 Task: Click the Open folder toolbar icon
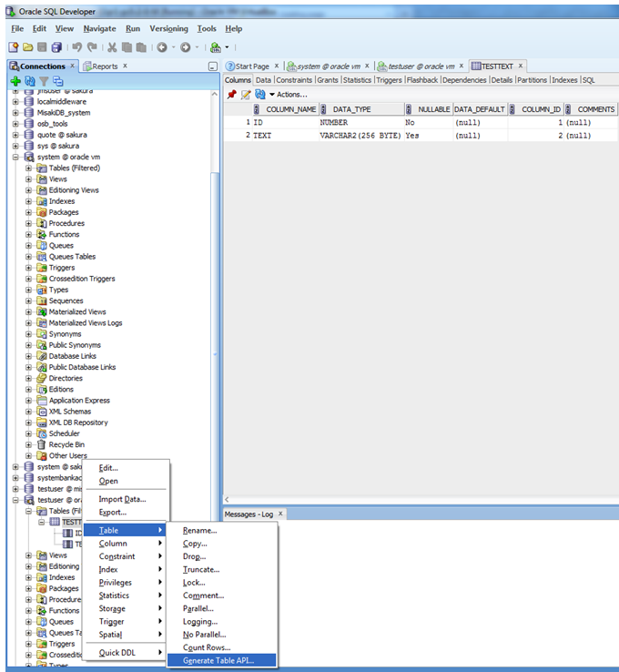click(x=28, y=47)
